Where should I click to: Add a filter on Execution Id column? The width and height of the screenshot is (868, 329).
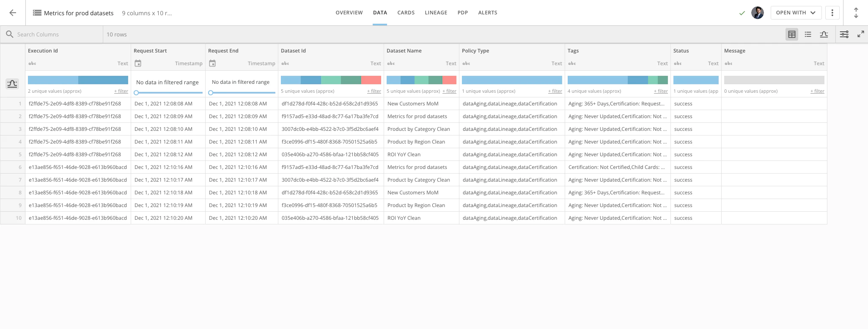[121, 91]
